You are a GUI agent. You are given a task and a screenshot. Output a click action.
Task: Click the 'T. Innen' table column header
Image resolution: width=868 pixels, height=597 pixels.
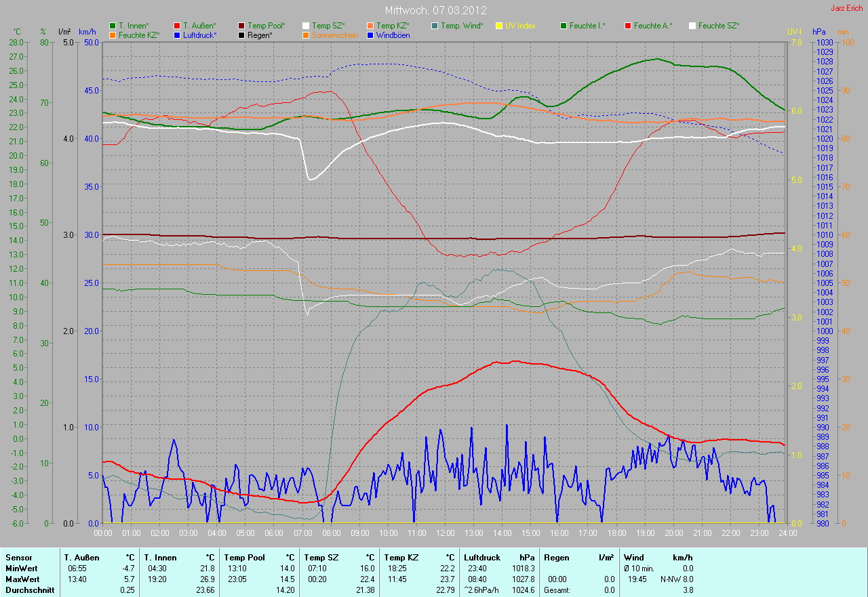[x=160, y=558]
